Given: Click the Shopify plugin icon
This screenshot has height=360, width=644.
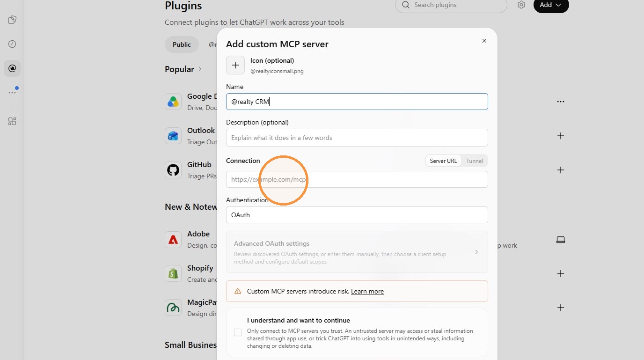Looking at the screenshot, I should tap(173, 273).
